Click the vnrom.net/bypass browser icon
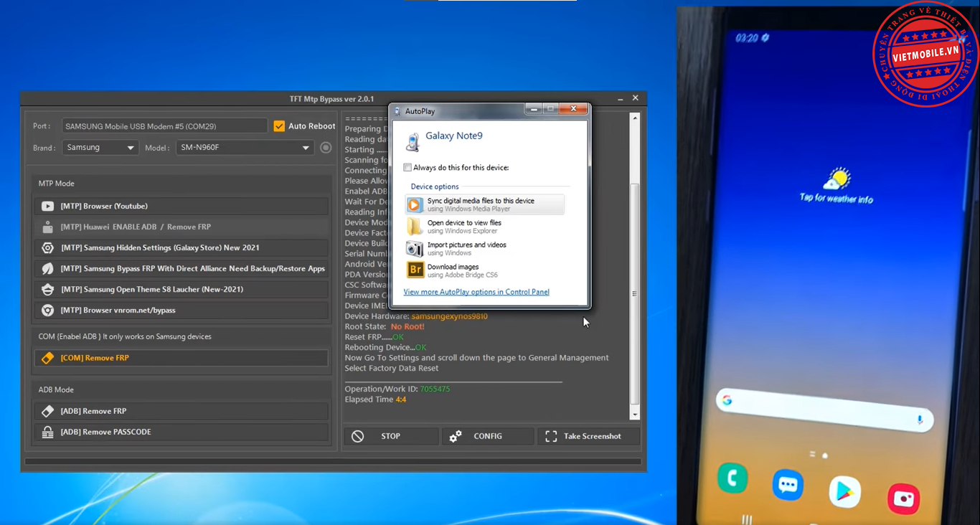Screen dimensions: 980x525 [47, 310]
